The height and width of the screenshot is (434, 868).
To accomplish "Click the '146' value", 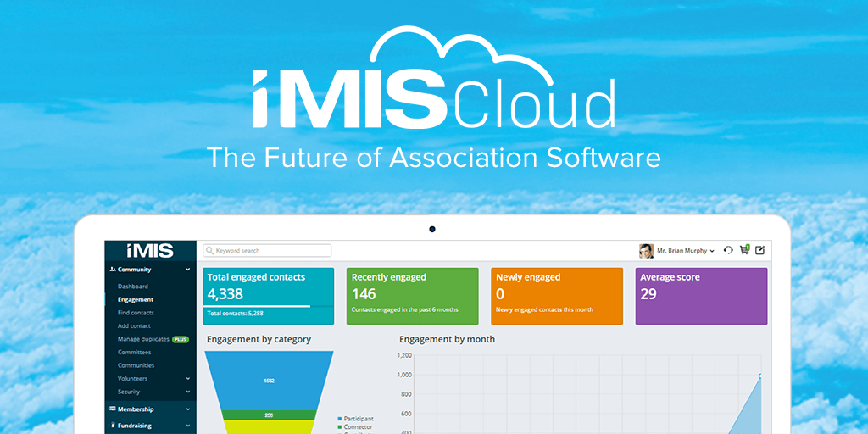I will pyautogui.click(x=364, y=294).
